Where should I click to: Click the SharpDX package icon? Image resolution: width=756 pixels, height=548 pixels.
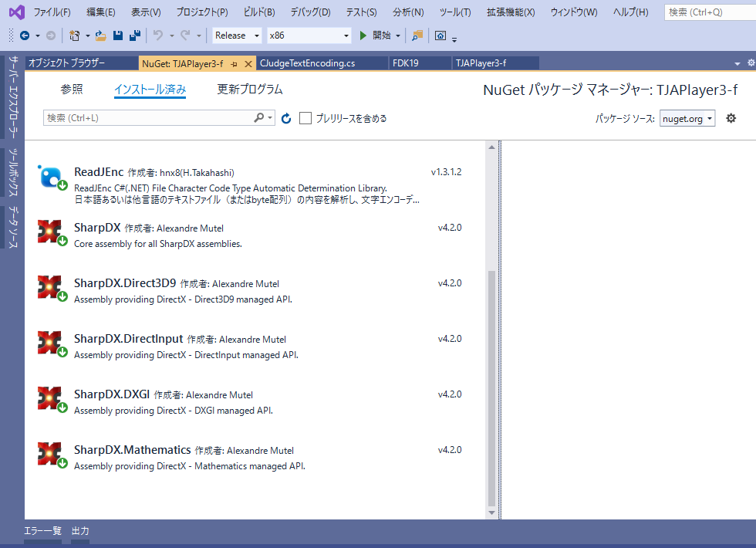(x=51, y=232)
